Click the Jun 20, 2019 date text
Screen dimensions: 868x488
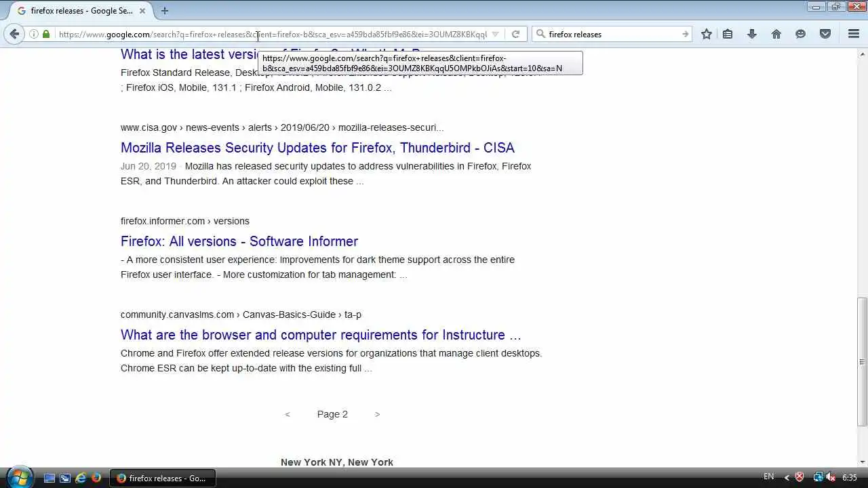[x=149, y=166]
